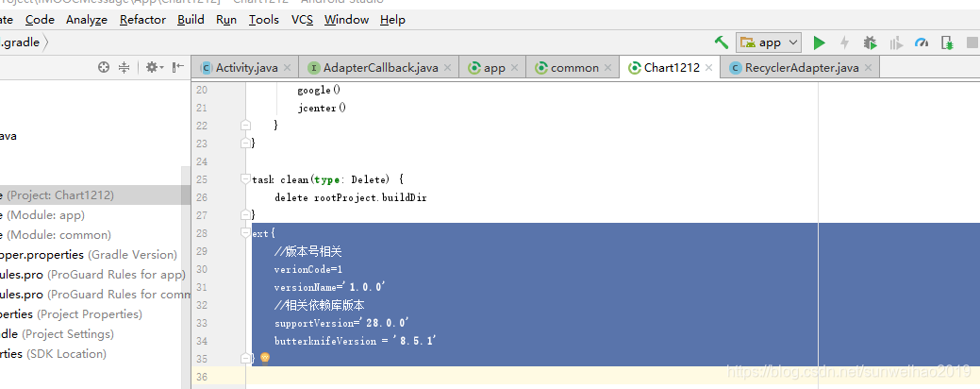This screenshot has width=980, height=389.
Task: Click the Make Project hammer icon
Action: (x=722, y=42)
